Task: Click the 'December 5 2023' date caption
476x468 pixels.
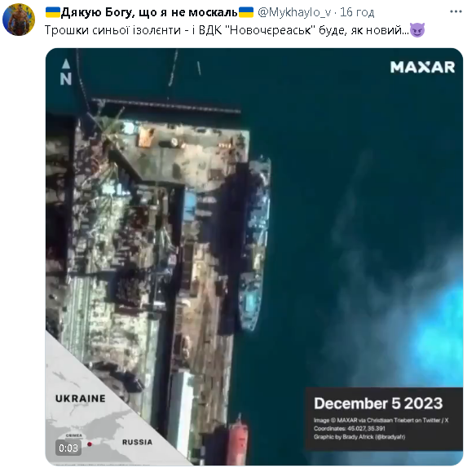Action: coord(378,404)
